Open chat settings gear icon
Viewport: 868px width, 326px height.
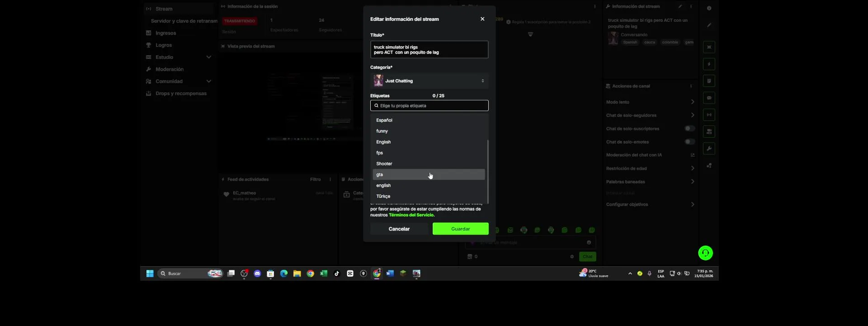[x=572, y=257]
